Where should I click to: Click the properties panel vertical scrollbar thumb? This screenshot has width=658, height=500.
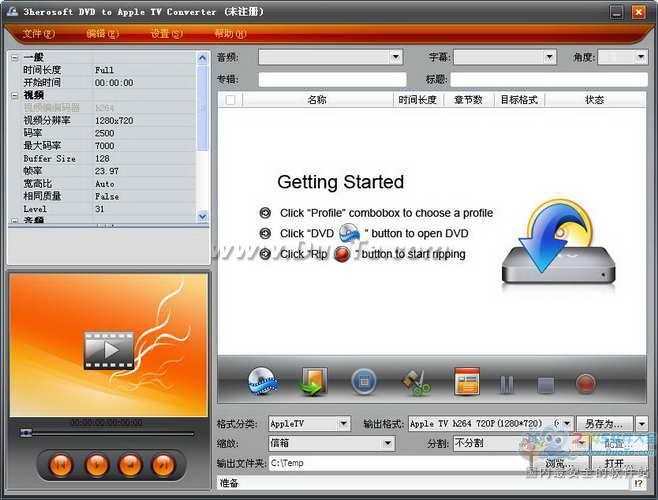(202, 107)
